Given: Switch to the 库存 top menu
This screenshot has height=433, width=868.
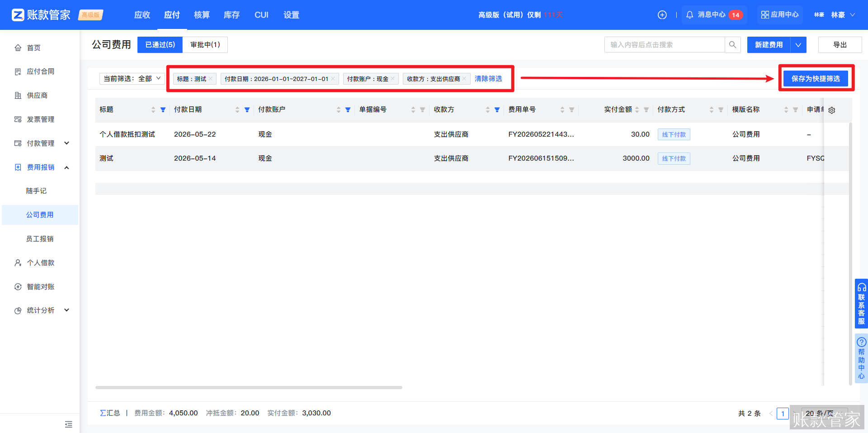Looking at the screenshot, I should pyautogui.click(x=231, y=15).
